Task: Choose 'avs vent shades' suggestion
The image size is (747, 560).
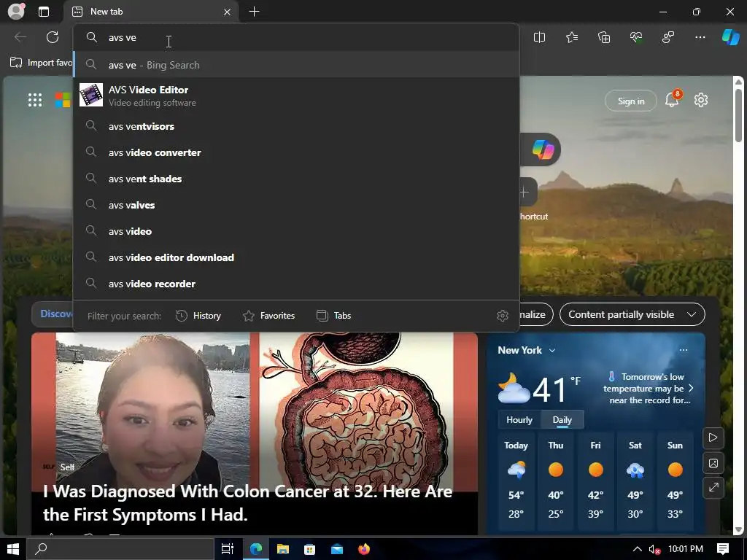Action: pos(296,179)
